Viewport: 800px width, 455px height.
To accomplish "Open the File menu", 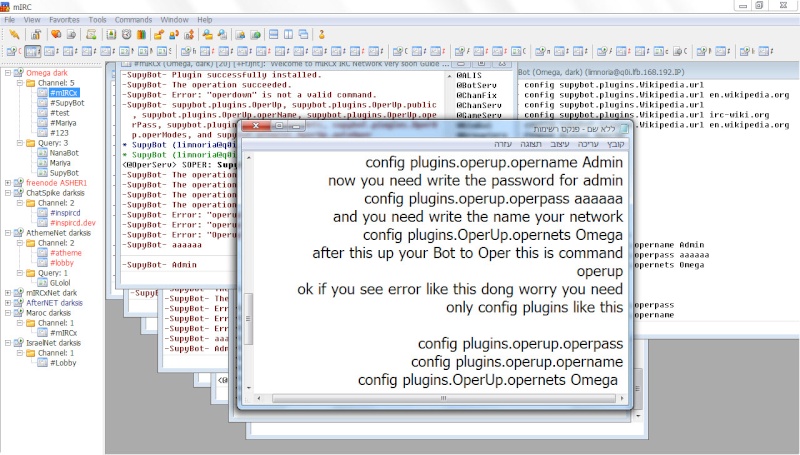I will [x=10, y=20].
